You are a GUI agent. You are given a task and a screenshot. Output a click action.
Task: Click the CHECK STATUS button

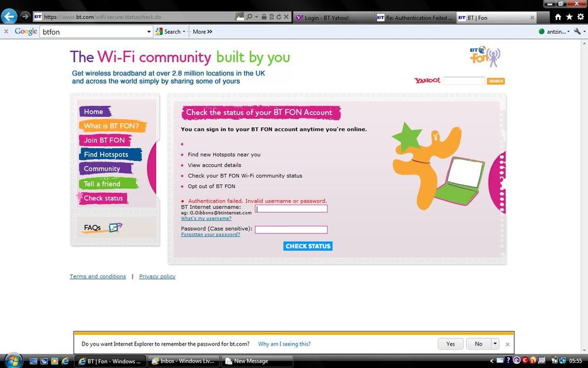308,246
